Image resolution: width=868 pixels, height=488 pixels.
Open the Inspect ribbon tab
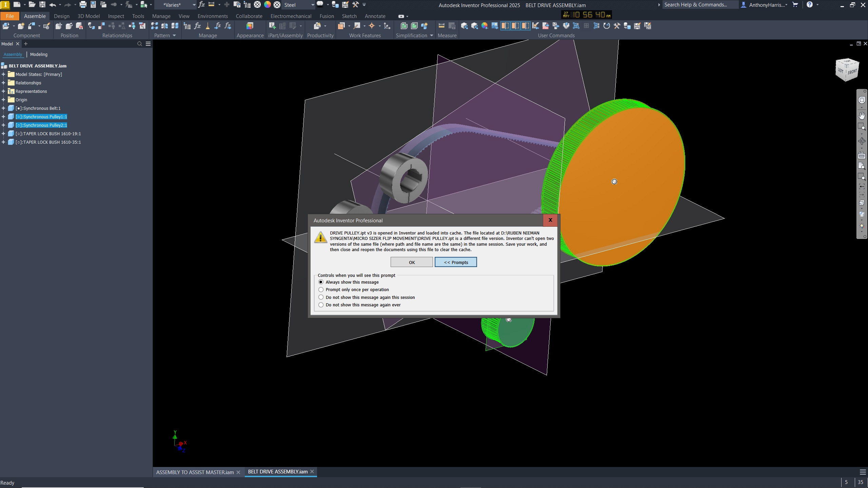(116, 16)
